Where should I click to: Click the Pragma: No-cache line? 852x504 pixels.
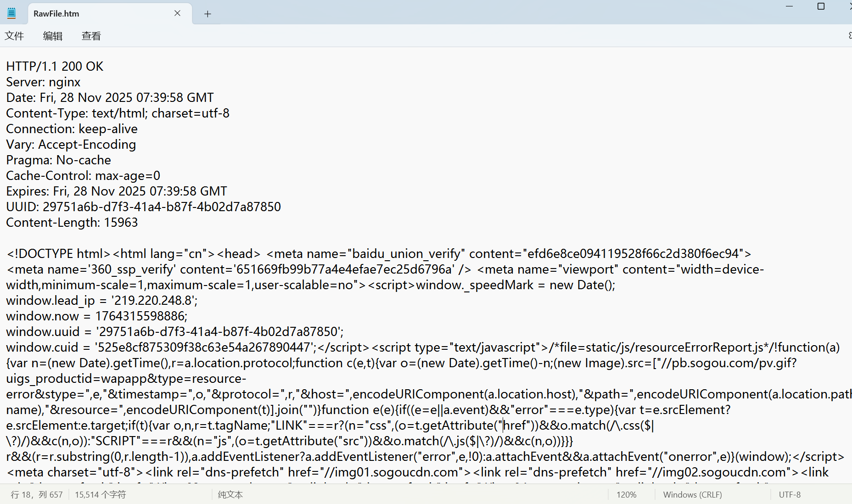tap(58, 160)
